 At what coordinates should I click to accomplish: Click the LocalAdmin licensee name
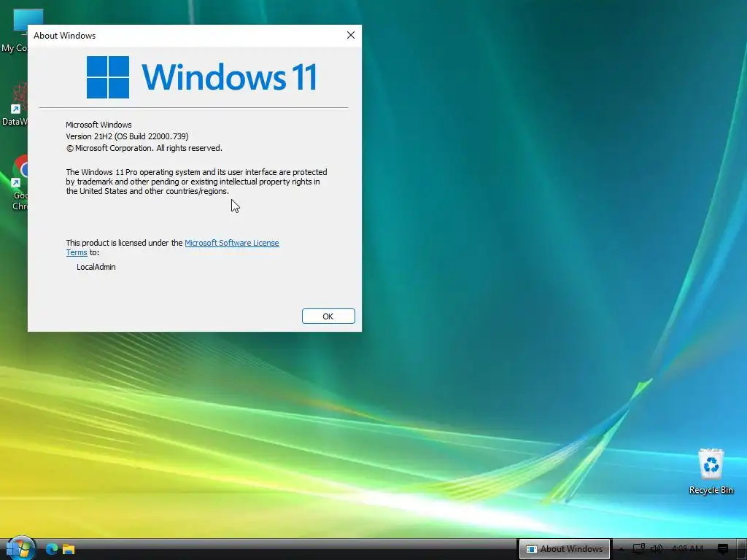96,267
